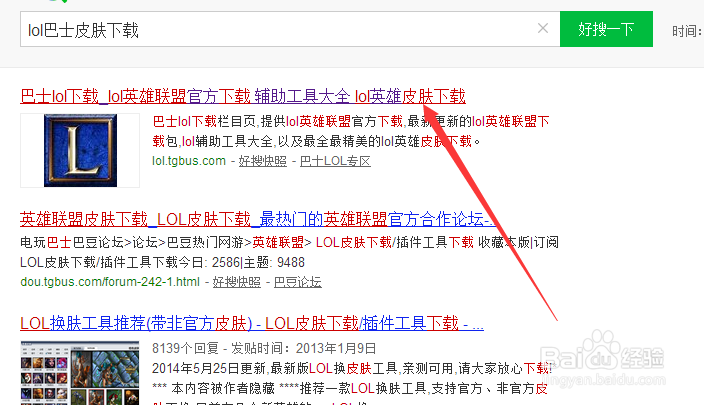This screenshot has width=704, height=405.
Task: Open the League of Legends L logo thumbnail
Action: (80, 150)
